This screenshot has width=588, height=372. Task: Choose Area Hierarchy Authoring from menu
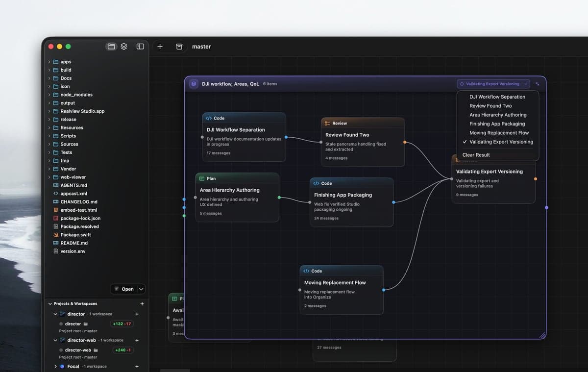point(498,115)
